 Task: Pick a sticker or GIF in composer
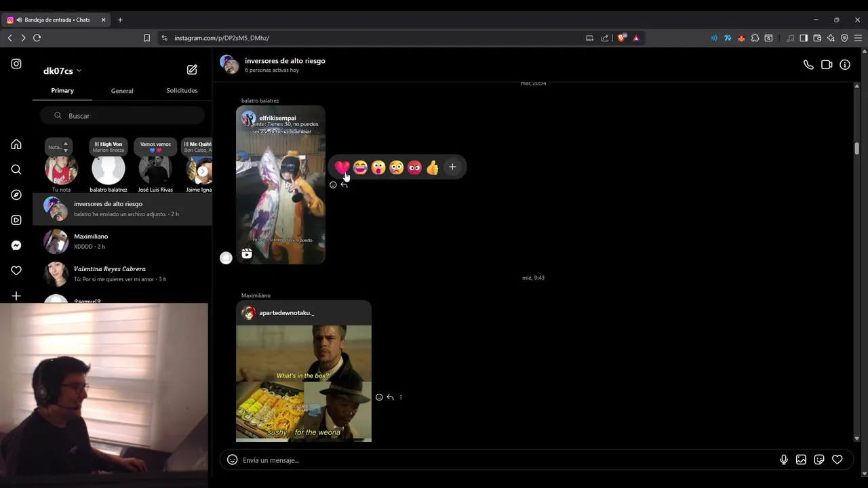[x=819, y=460]
